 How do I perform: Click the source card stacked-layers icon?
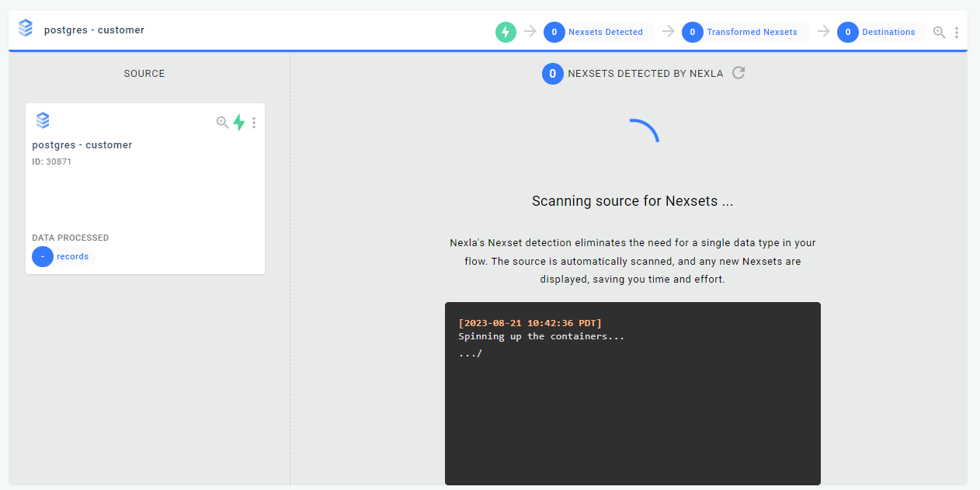pyautogui.click(x=43, y=120)
